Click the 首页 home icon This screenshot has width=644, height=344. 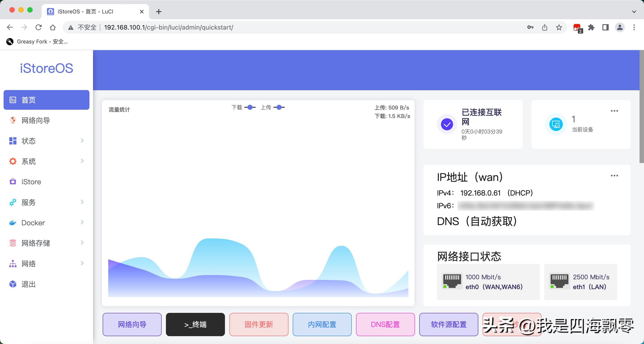12,100
